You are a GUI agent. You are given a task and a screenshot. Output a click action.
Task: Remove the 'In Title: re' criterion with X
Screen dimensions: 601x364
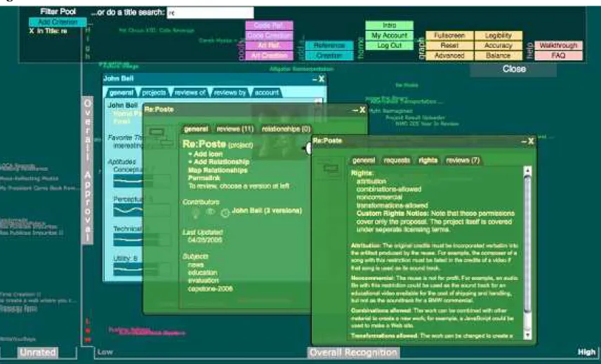pyautogui.click(x=32, y=31)
